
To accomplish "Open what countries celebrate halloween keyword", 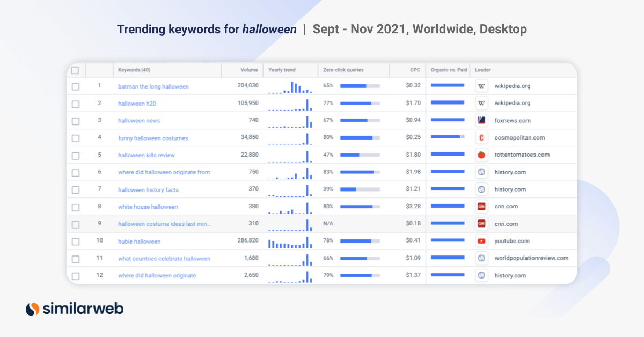I will (164, 259).
